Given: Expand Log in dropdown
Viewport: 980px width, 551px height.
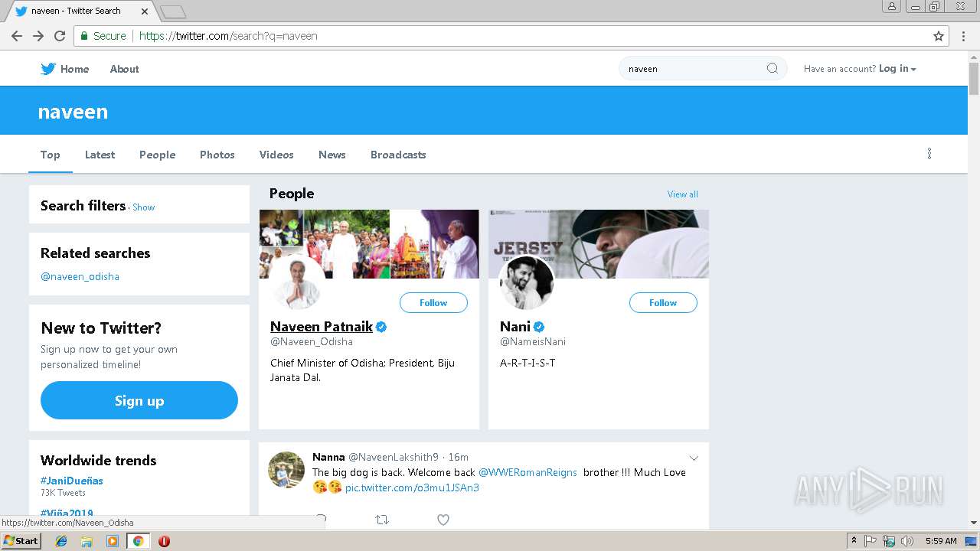Looking at the screenshot, I should 897,69.
